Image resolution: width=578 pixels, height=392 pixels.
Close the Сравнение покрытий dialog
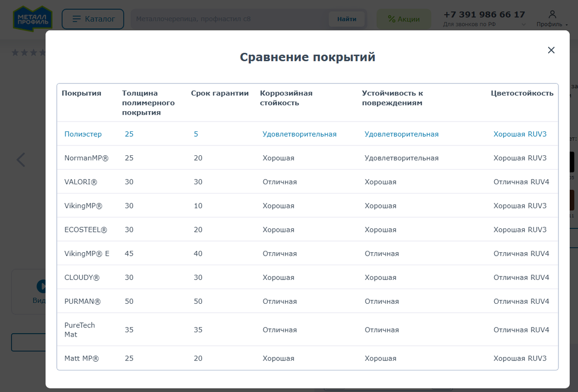pos(551,50)
